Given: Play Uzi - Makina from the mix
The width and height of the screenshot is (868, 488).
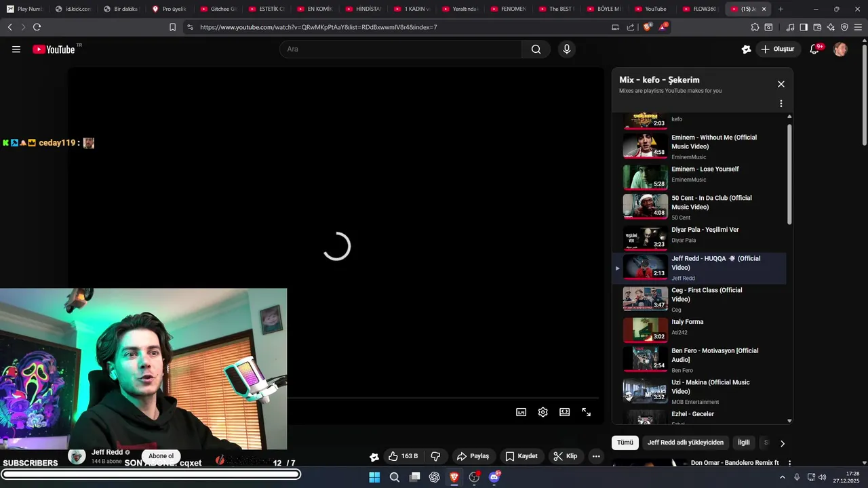Looking at the screenshot, I should [x=698, y=392].
